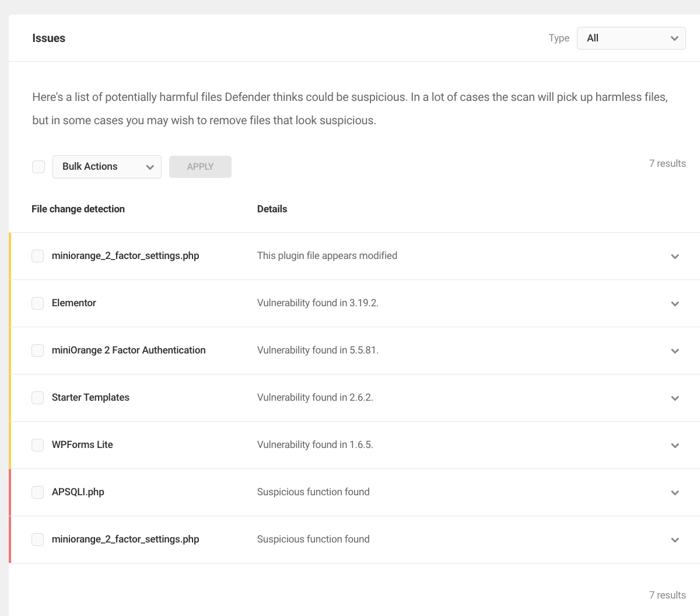Click the Apply button
This screenshot has width=700, height=616.
200,167
